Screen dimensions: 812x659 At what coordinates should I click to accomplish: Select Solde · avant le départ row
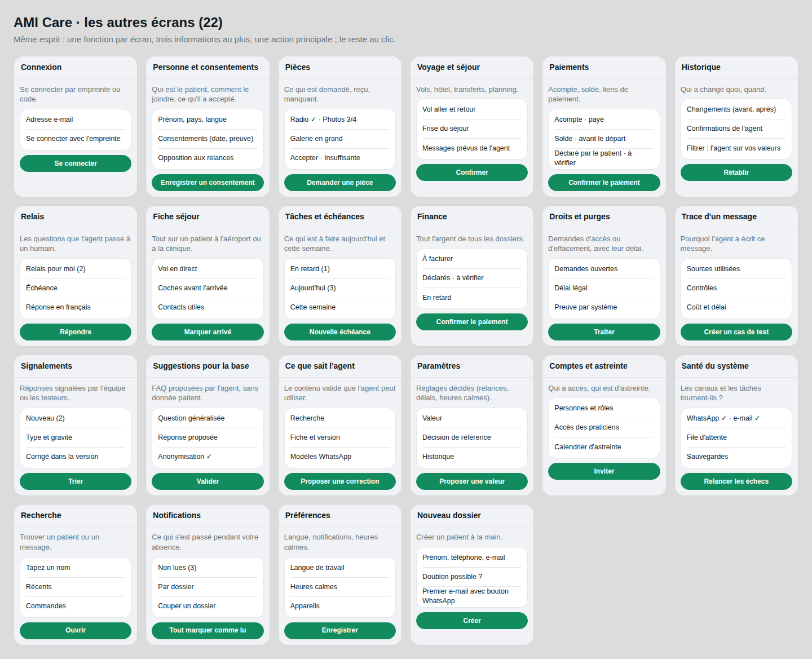604,139
